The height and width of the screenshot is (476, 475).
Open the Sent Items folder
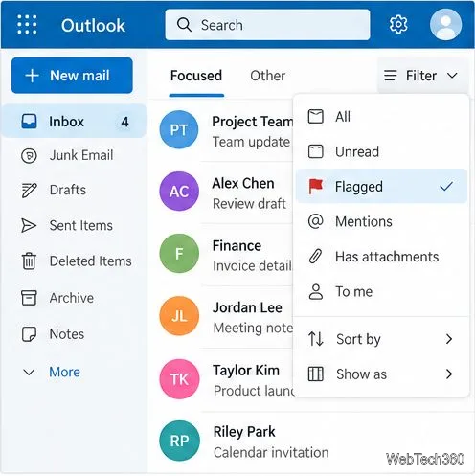tap(74, 225)
